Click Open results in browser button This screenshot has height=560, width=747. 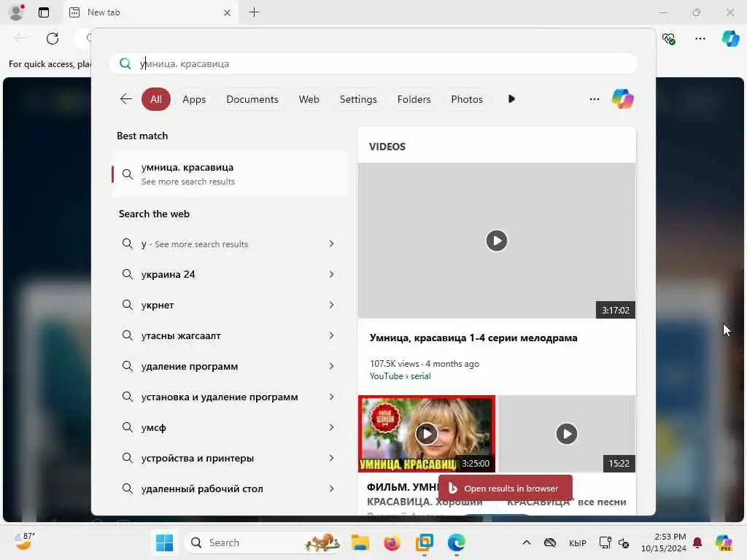click(506, 488)
